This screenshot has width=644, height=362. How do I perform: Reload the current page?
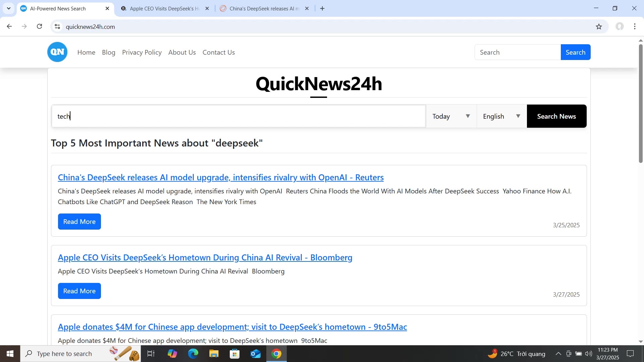pos(40,26)
